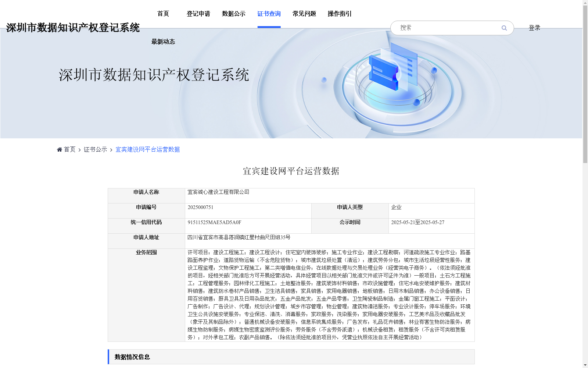This screenshot has height=368, width=588.
Task: Click the 公示时间 label cell
Action: pos(350,226)
